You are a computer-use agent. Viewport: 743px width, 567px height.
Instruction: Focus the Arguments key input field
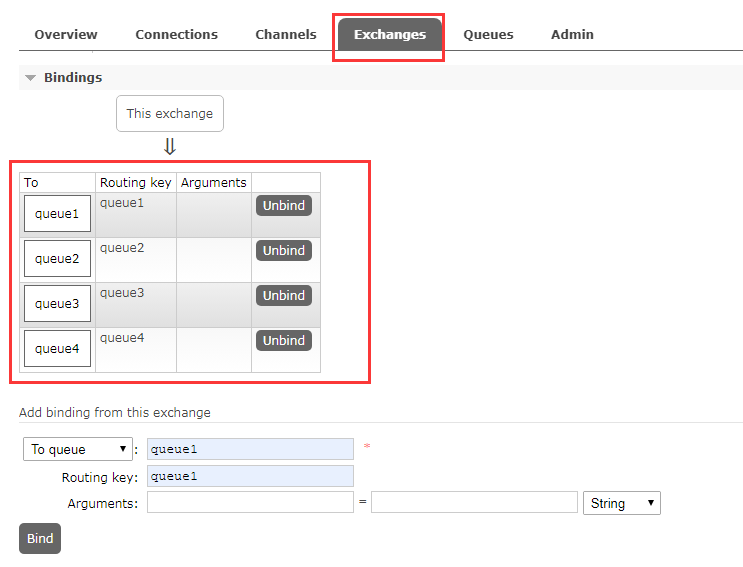tap(250, 502)
